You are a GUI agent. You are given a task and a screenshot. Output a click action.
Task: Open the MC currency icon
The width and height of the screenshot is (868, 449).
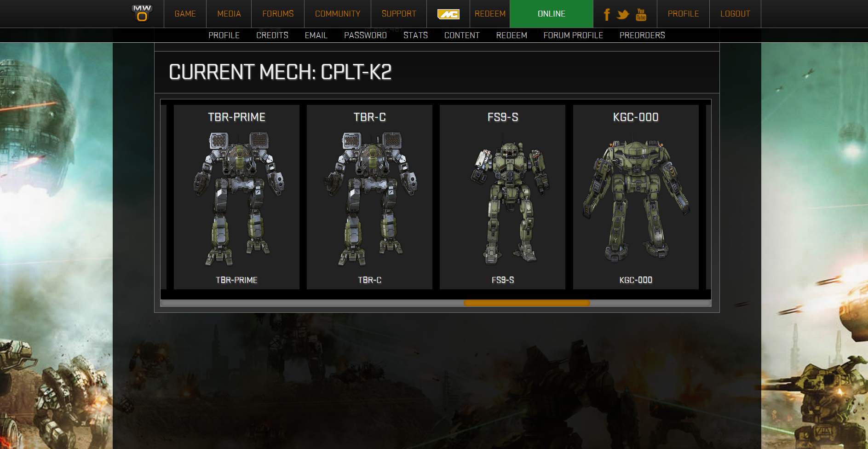[448, 14]
